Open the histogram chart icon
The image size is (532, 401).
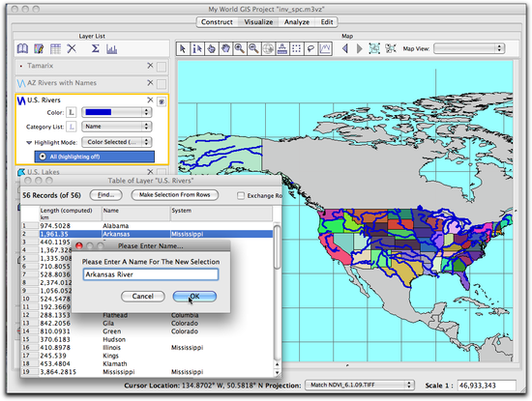click(x=111, y=49)
